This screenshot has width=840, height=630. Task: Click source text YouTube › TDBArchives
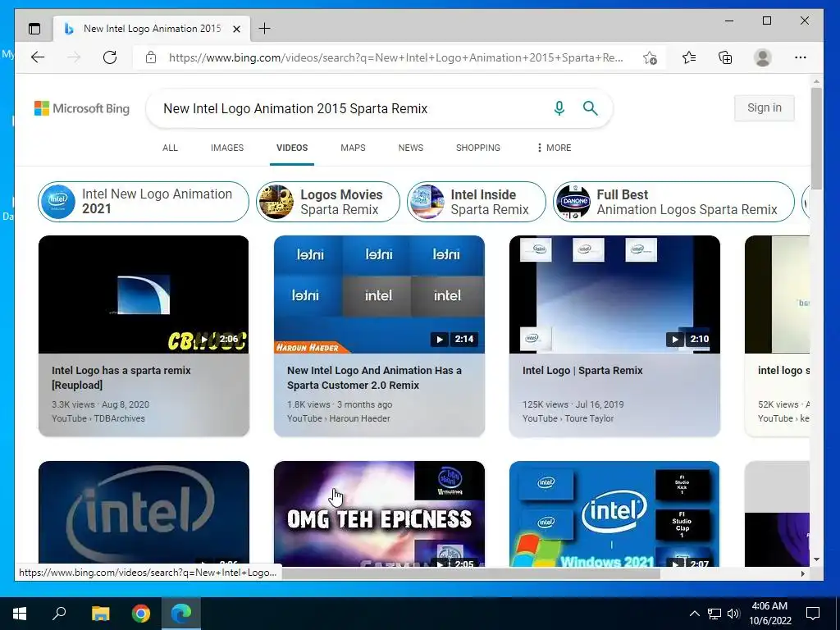coord(98,418)
